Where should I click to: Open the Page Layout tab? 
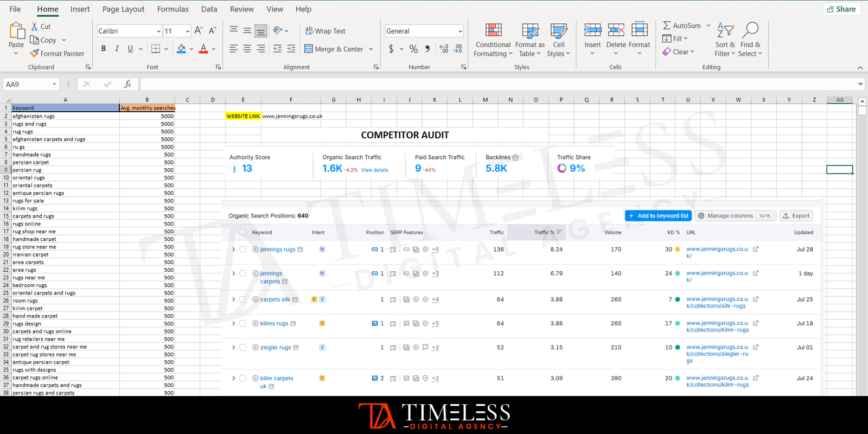coord(123,9)
